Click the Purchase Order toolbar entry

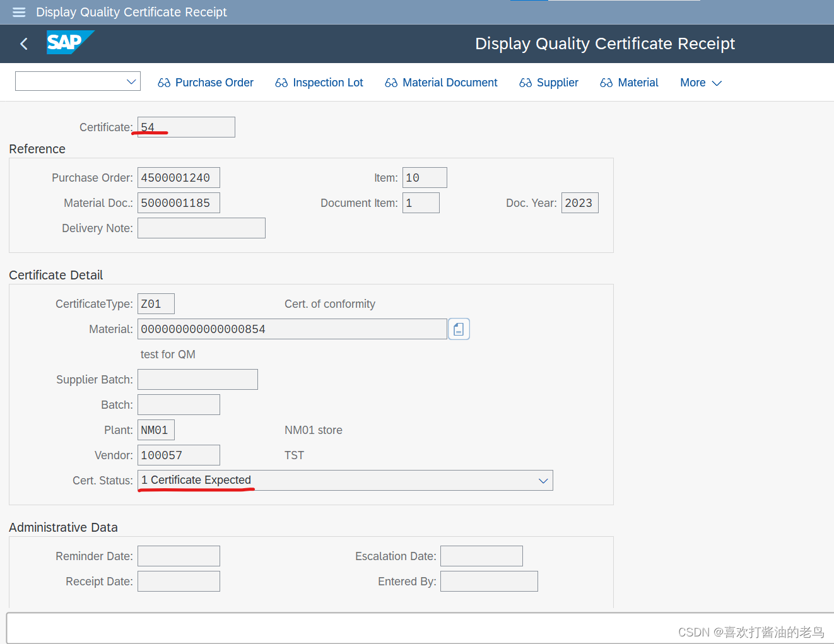point(214,82)
